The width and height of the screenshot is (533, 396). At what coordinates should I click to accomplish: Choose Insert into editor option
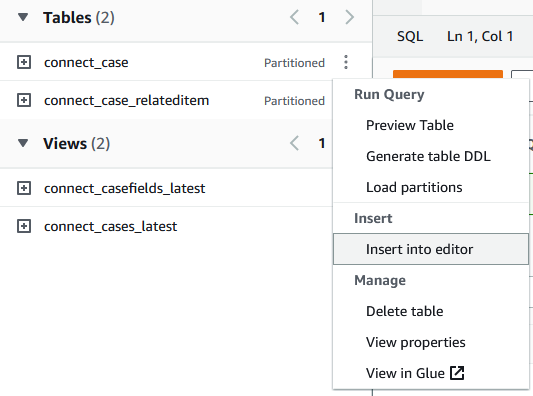pos(431,249)
